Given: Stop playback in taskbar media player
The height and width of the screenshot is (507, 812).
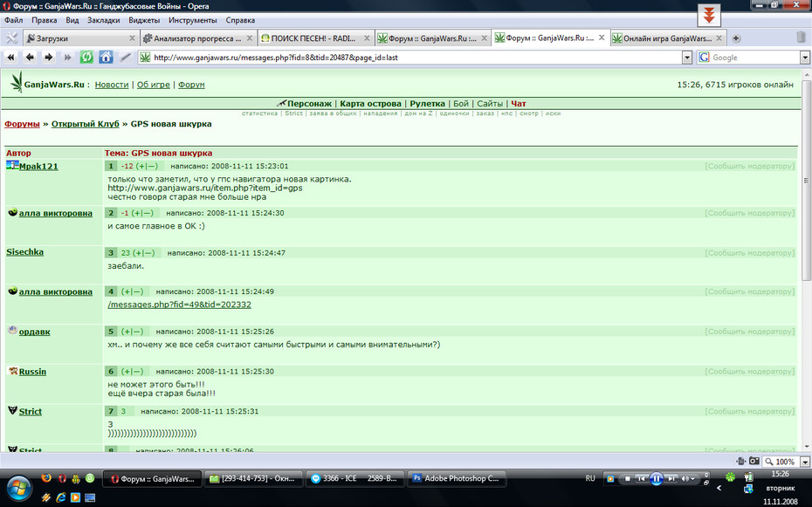Looking at the screenshot, I should tap(627, 478).
